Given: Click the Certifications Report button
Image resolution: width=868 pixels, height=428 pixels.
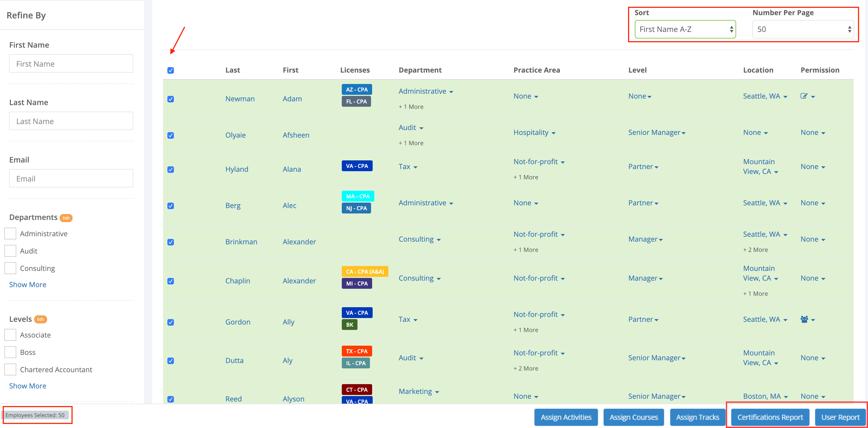Looking at the screenshot, I should click(x=770, y=417).
